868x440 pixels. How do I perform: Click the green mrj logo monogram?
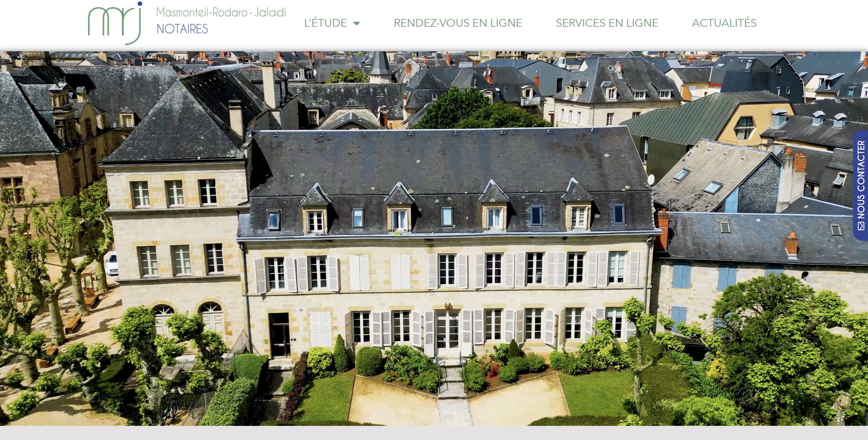(115, 23)
